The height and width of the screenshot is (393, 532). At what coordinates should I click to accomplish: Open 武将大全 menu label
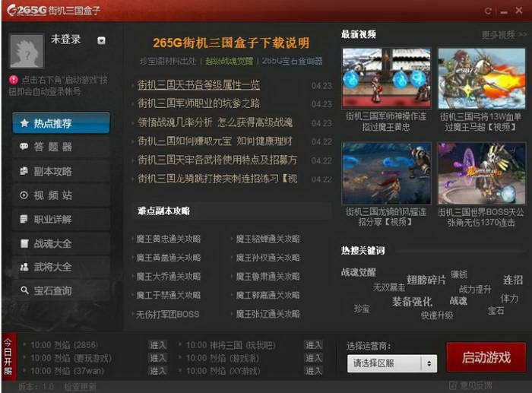(x=53, y=267)
